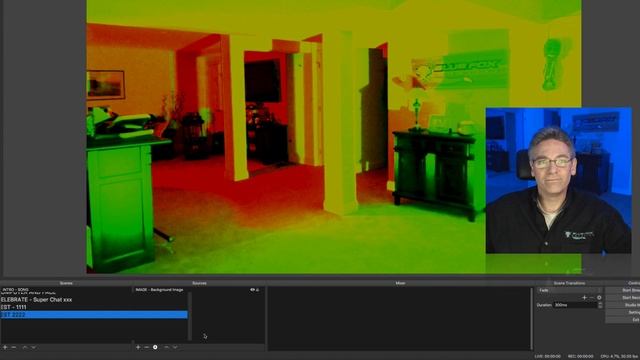The image size is (640, 360).
Task: Click the Start Streaming button
Action: 622,290
